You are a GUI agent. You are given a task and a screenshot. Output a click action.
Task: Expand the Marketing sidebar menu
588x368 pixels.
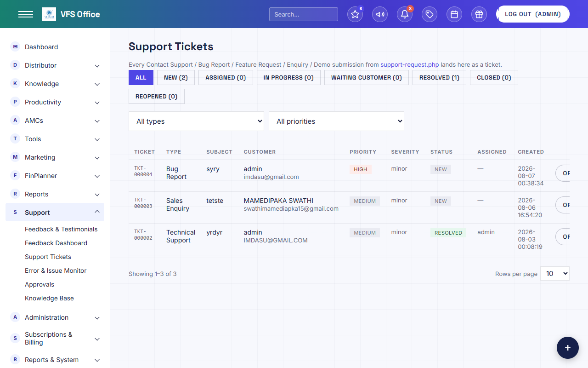[55, 157]
